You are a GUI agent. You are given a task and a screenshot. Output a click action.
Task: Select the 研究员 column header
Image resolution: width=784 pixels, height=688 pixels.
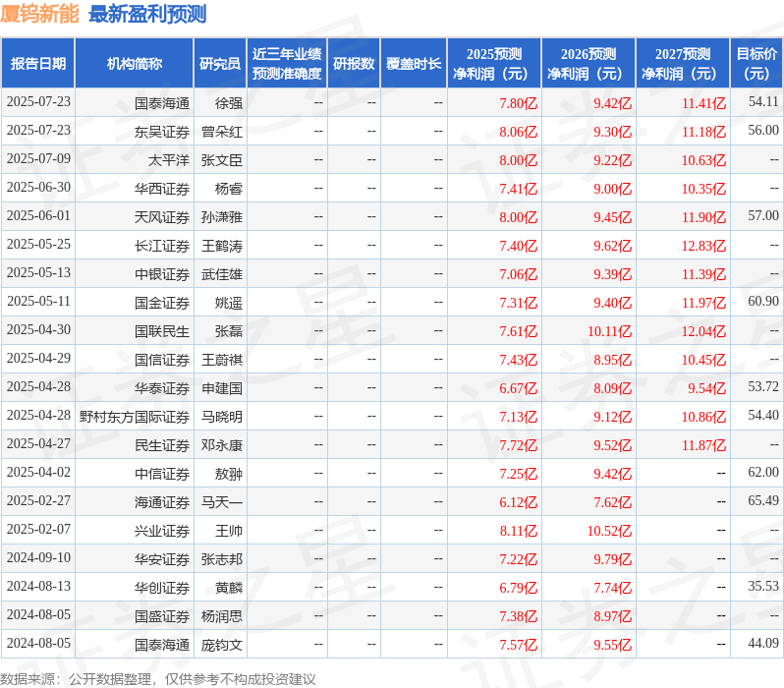click(x=220, y=64)
